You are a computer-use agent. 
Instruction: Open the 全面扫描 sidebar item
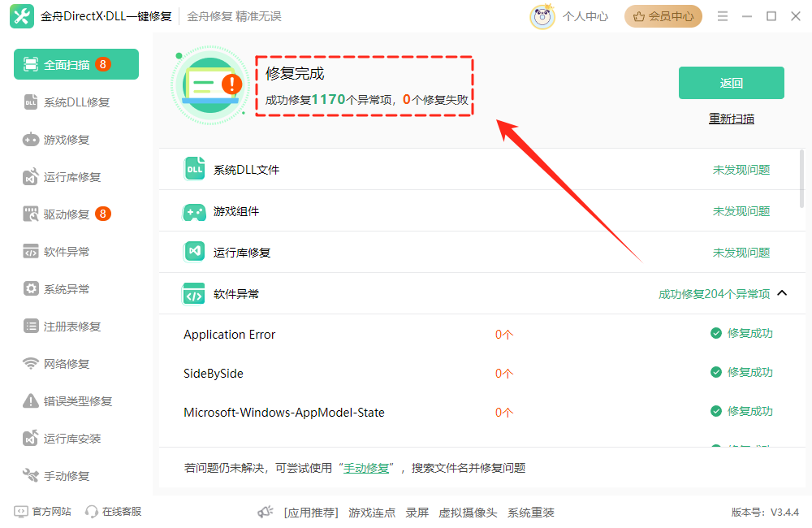(76, 64)
